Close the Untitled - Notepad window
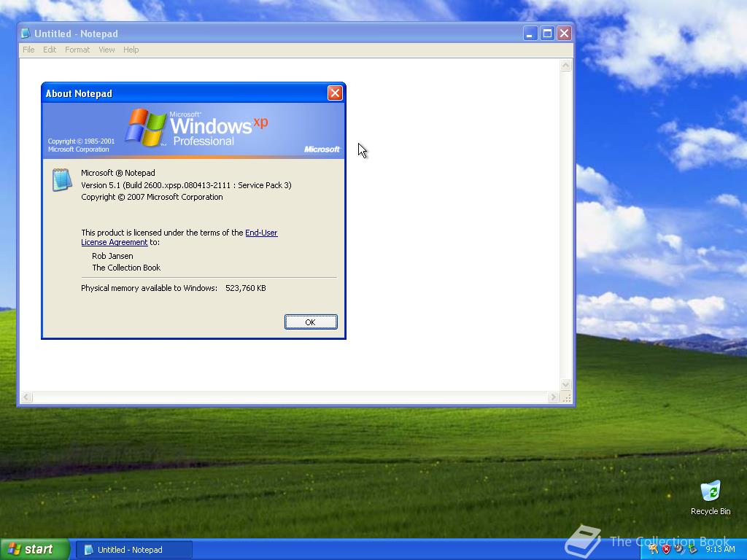 pyautogui.click(x=565, y=34)
